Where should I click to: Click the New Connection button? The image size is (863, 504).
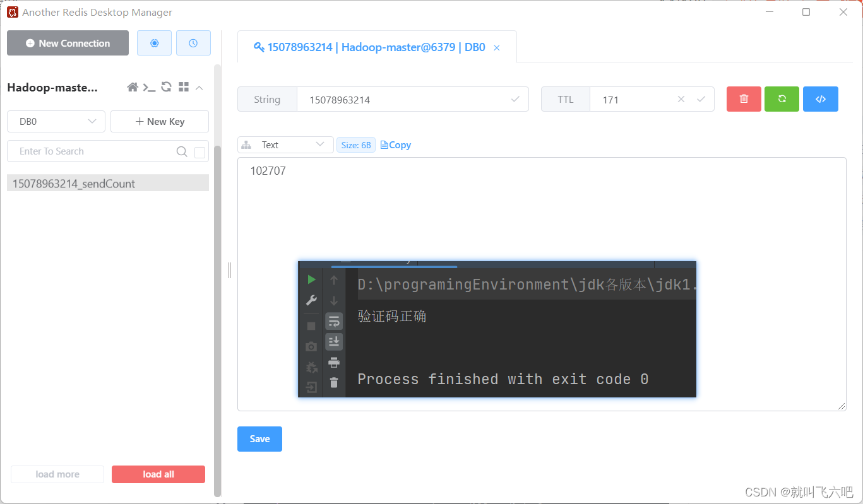click(x=68, y=43)
